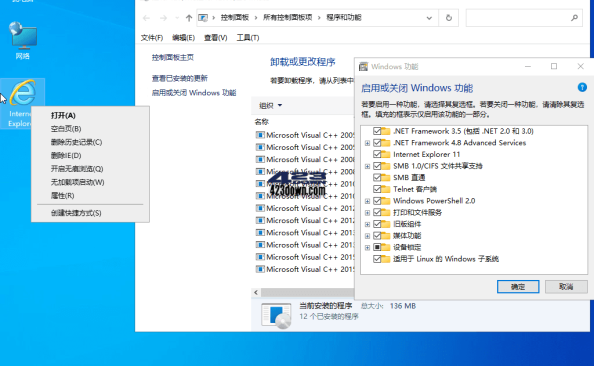
Task: Uncheck 适用于 Linux 的 Windows 子系统
Action: coord(377,259)
